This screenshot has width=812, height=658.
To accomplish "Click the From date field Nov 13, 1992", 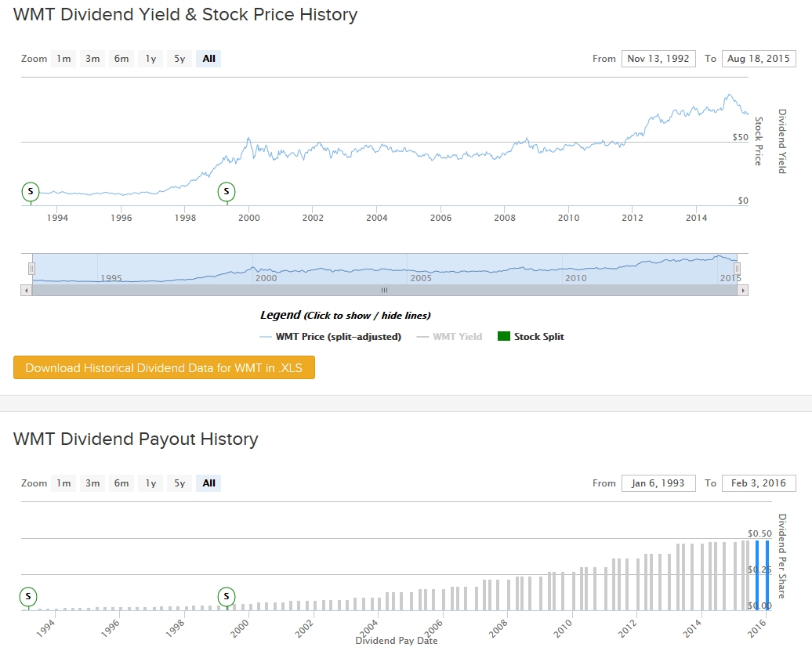I will click(x=658, y=59).
